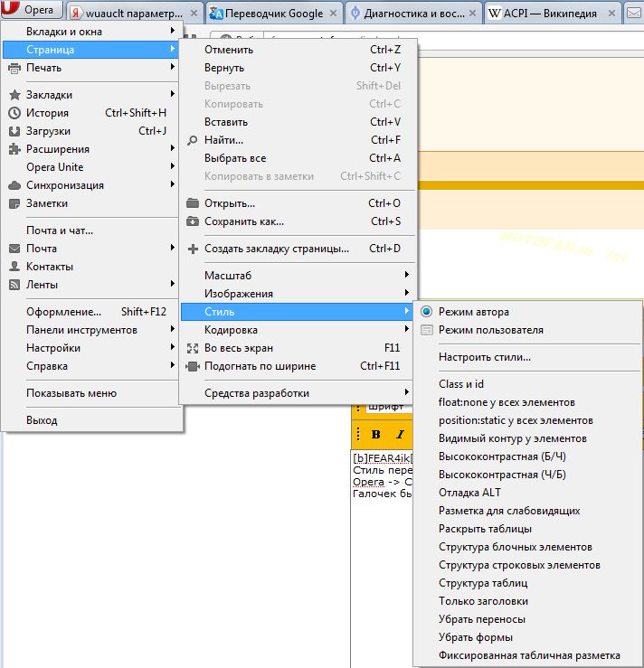Close the ACPI — Википедия tab
This screenshot has width=644, height=668.
[x=611, y=14]
